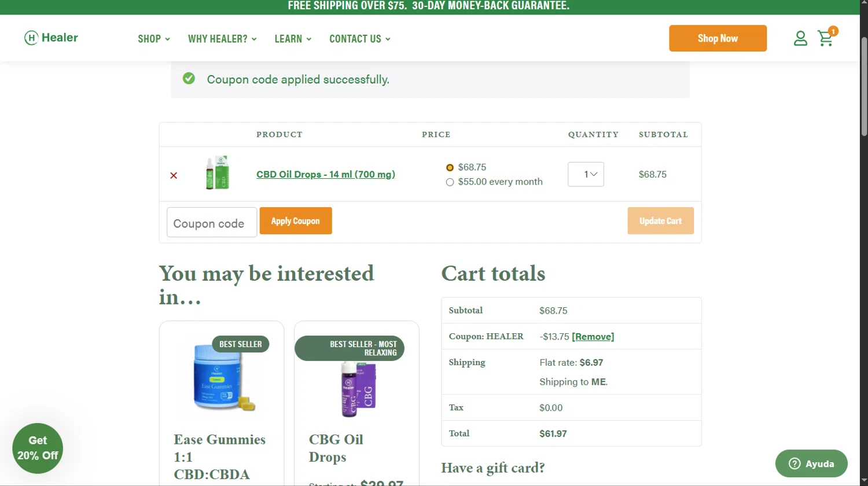868x486 pixels.
Task: Expand the WHY HEALER? menu
Action: pos(222,39)
